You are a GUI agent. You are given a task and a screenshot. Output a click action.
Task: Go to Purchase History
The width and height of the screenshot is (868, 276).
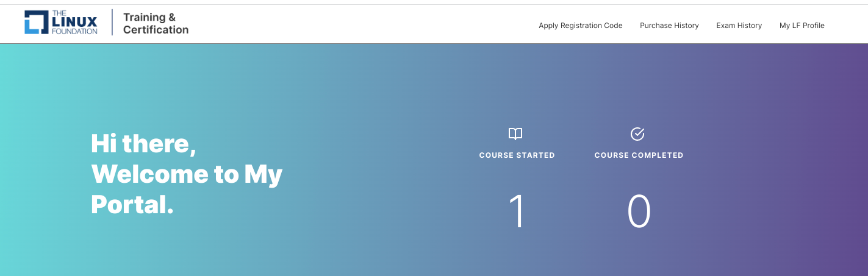click(669, 26)
